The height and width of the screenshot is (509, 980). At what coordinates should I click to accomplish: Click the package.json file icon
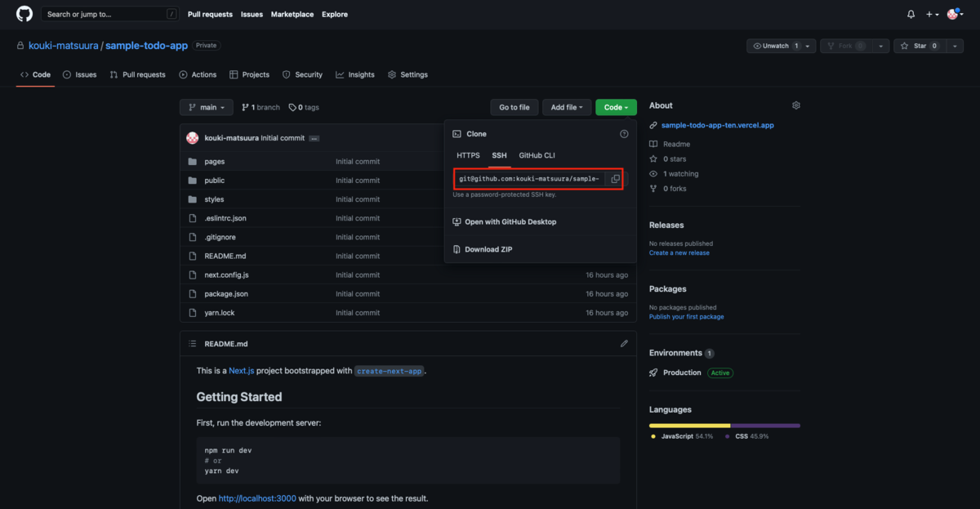click(x=193, y=294)
